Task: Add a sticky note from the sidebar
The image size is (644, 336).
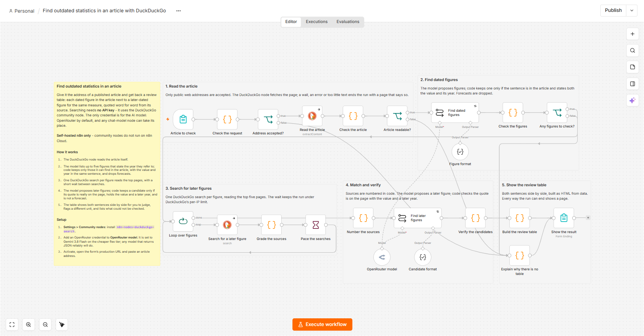Action: (632, 67)
